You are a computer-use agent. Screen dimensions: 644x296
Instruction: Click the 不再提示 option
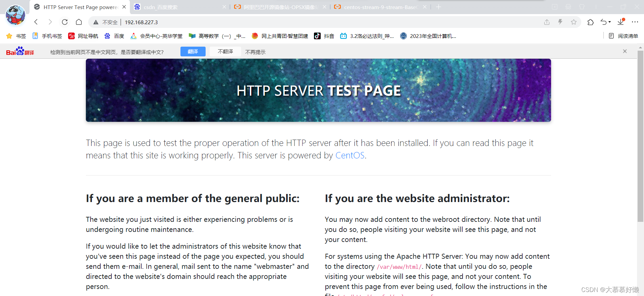(x=255, y=52)
